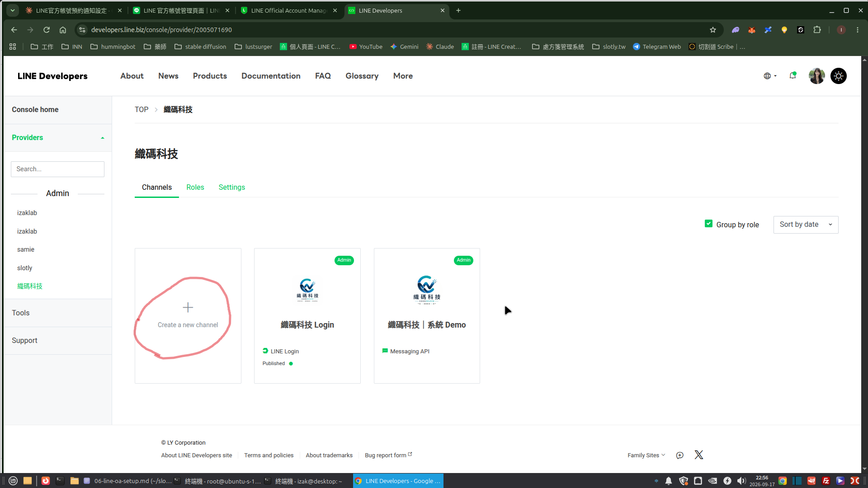868x488 pixels.
Task: Reload the page
Action: (x=47, y=30)
